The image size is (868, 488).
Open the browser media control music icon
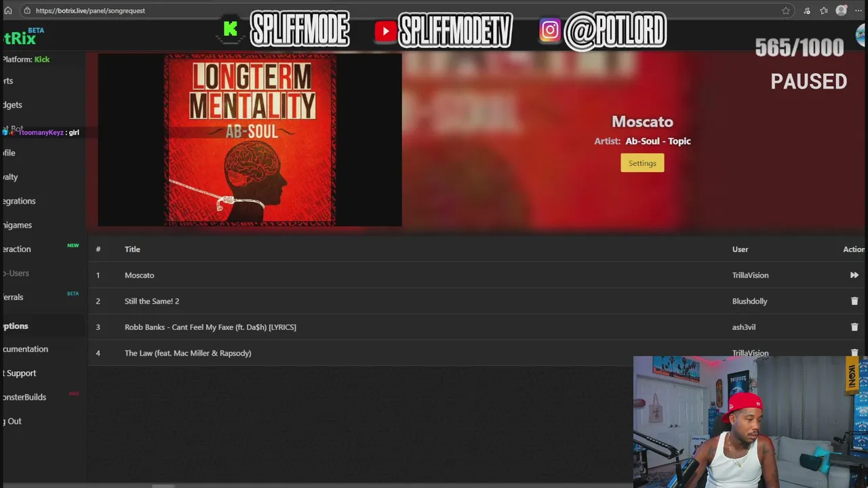pyautogui.click(x=806, y=10)
